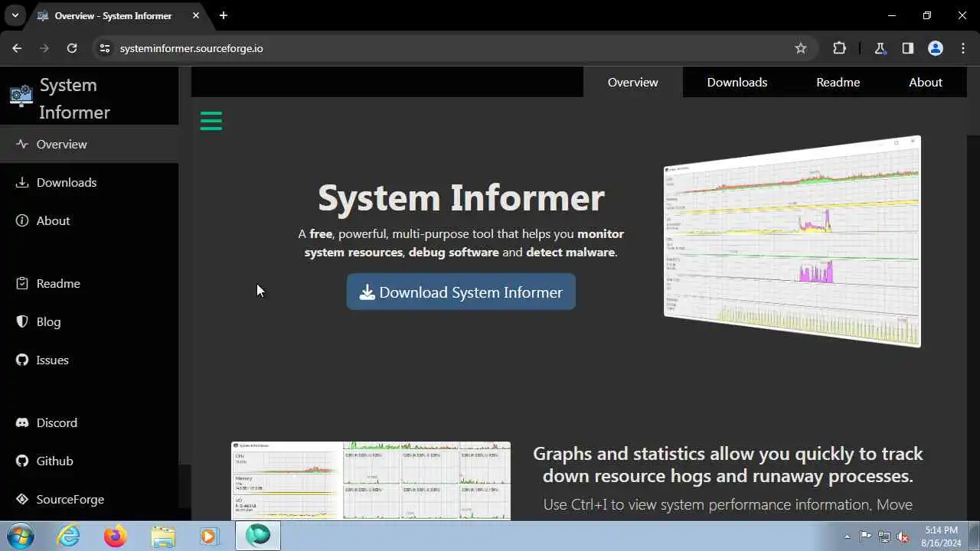This screenshot has width=980, height=551.
Task: Open Windows Media Player from the taskbar
Action: click(209, 536)
